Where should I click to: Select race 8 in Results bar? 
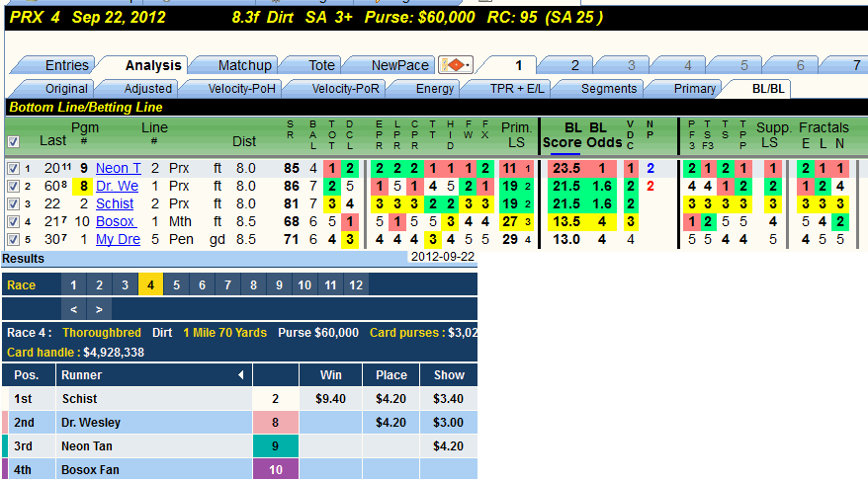coord(253,285)
